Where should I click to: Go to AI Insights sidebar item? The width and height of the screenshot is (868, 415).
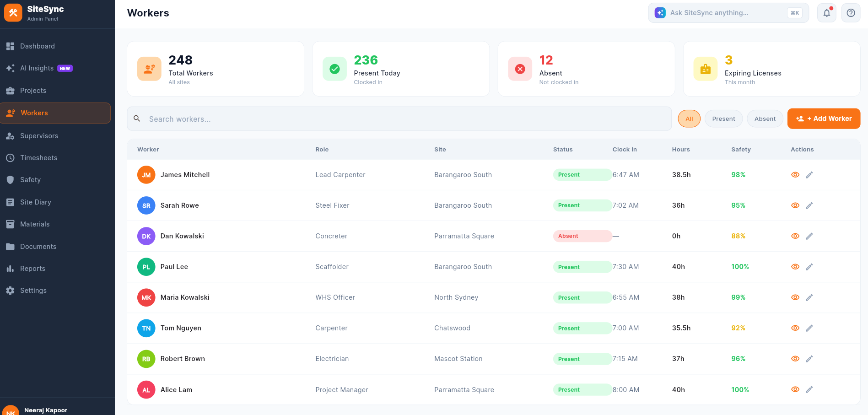(x=55, y=68)
